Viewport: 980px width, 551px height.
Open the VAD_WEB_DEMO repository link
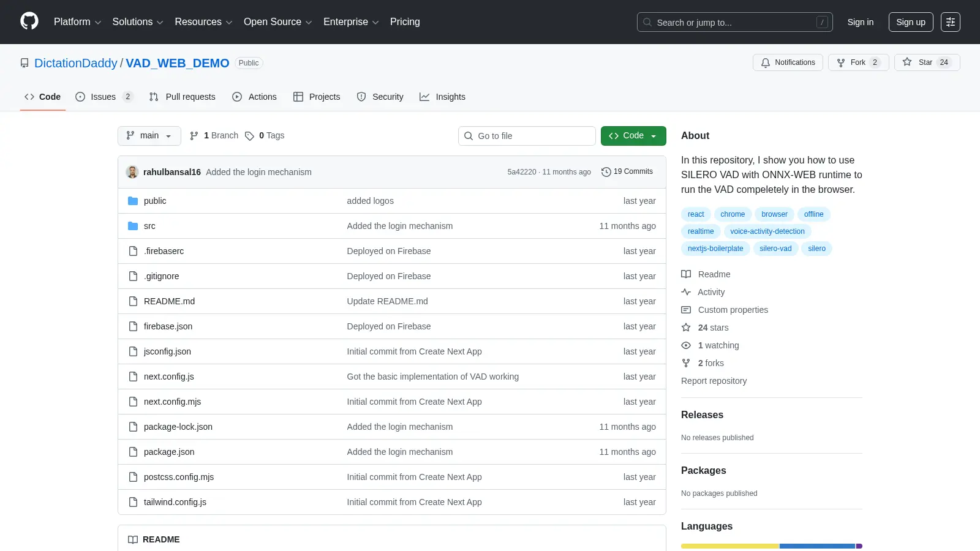tap(178, 63)
